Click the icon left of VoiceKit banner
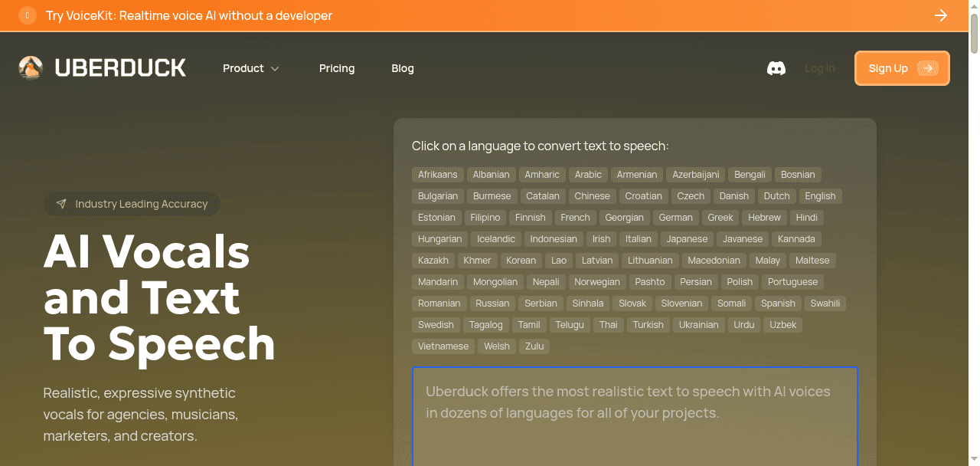The height and width of the screenshot is (466, 980). (x=28, y=15)
